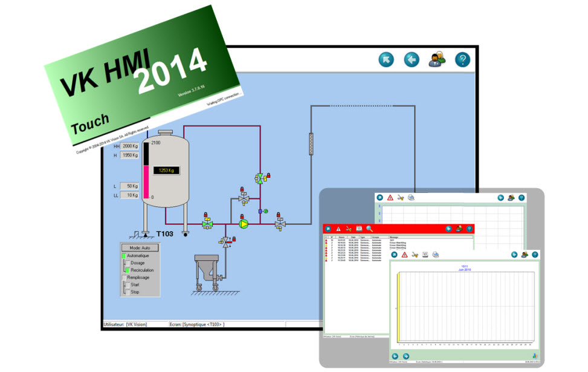Open alarm triangle icon in statistics window
The width and height of the screenshot is (588, 372).
[405, 255]
